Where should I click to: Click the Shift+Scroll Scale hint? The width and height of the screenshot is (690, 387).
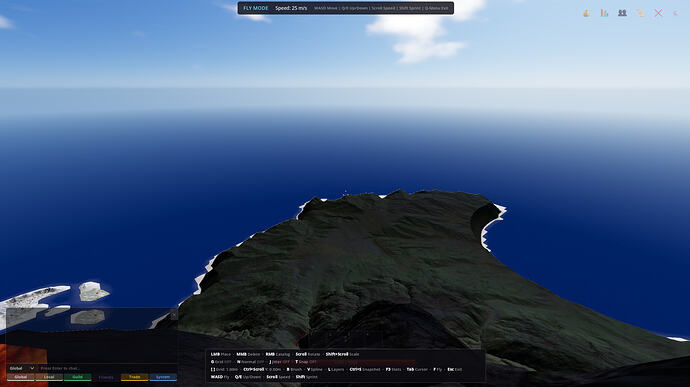(342, 354)
